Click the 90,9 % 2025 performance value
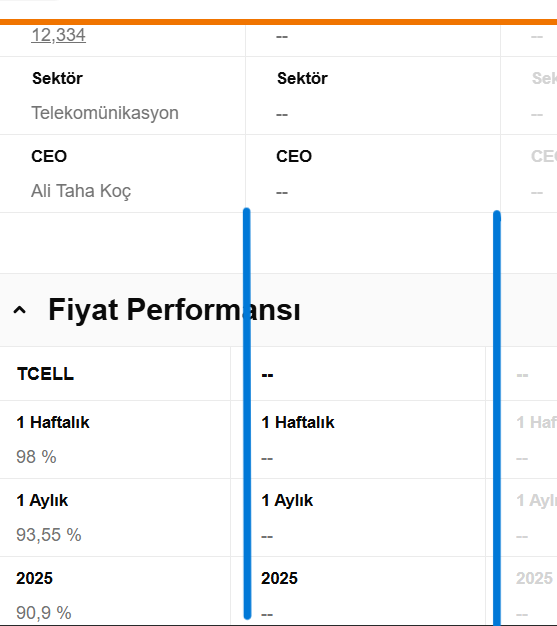 44,612
